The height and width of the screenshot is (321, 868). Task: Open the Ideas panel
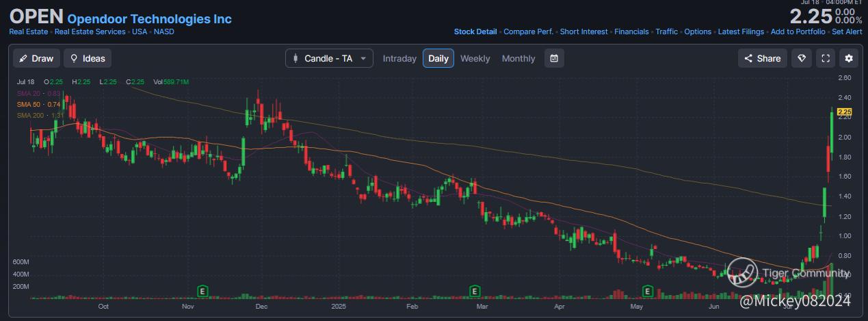click(88, 58)
